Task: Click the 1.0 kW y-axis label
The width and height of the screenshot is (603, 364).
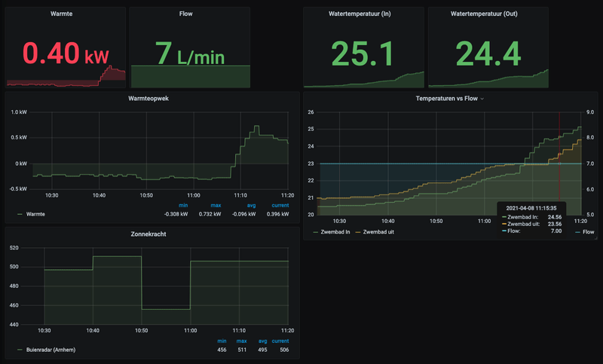Action: [x=19, y=112]
